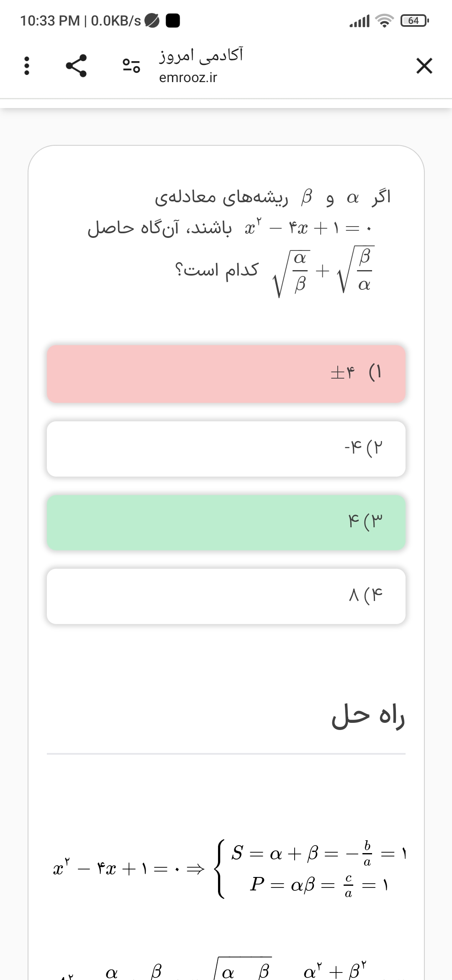This screenshot has height=980, width=452.
Task: Tap the Wi-Fi status icon
Action: click(x=384, y=20)
